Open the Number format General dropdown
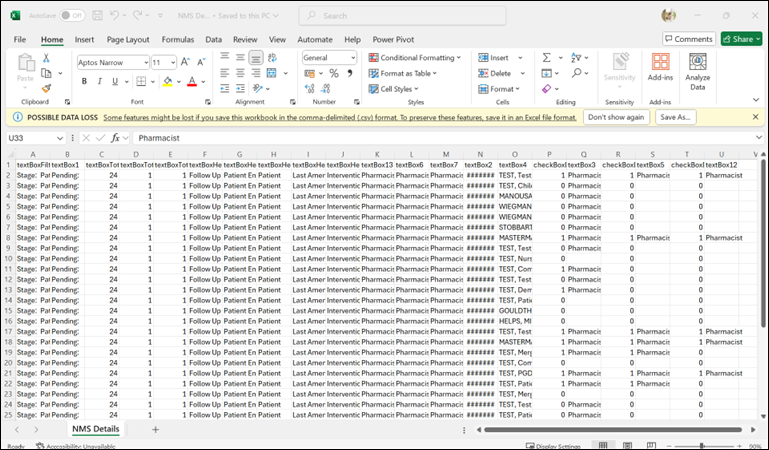Image resolution: width=769 pixels, height=450 pixels. tap(353, 58)
